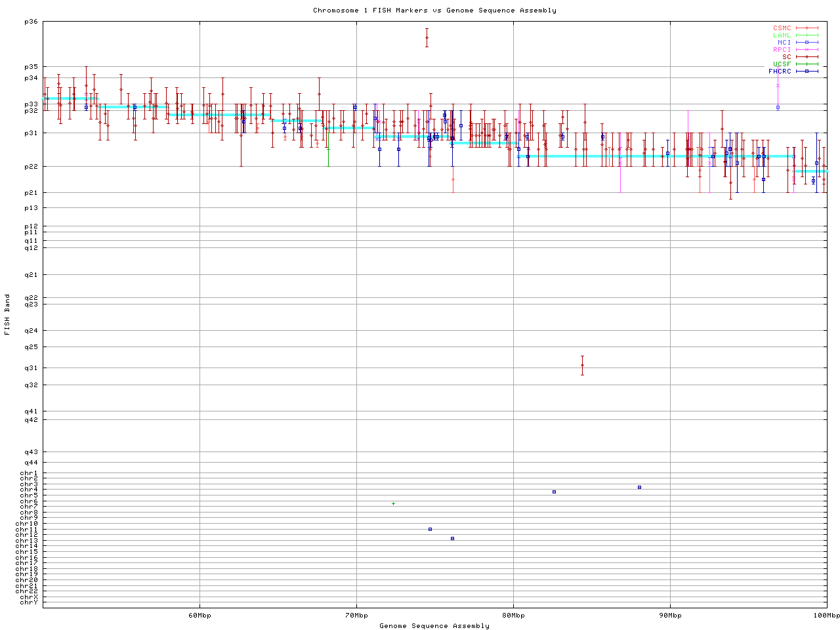Click the 90Mbp x-axis tick label
This screenshot has width=840, height=630.
[670, 615]
